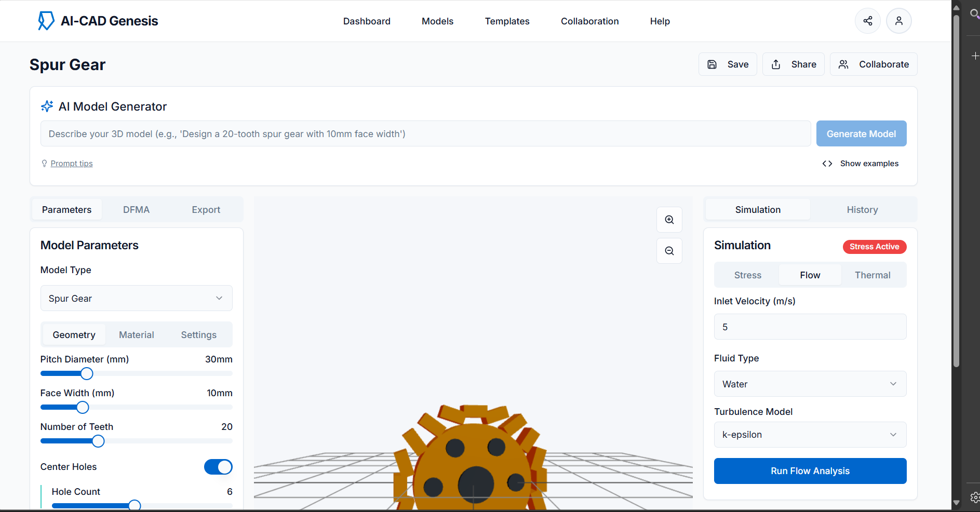
Task: Open the user account icon
Action: click(x=899, y=21)
